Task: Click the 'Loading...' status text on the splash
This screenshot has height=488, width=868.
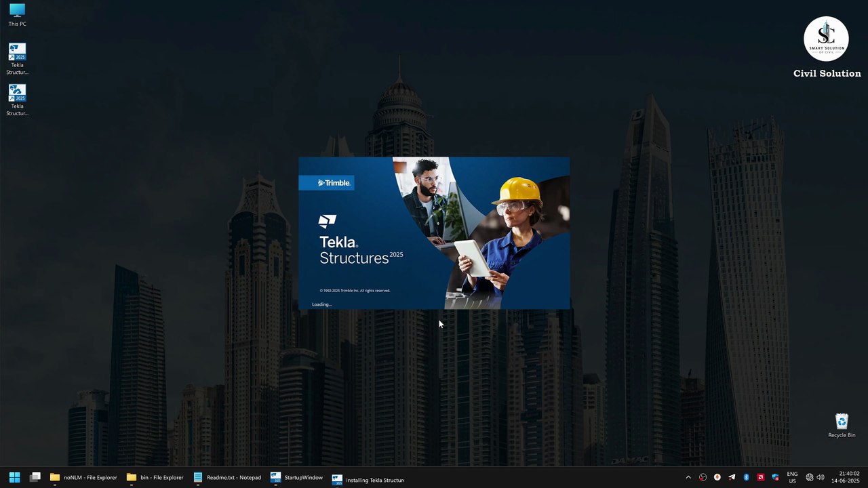Action: [321, 304]
